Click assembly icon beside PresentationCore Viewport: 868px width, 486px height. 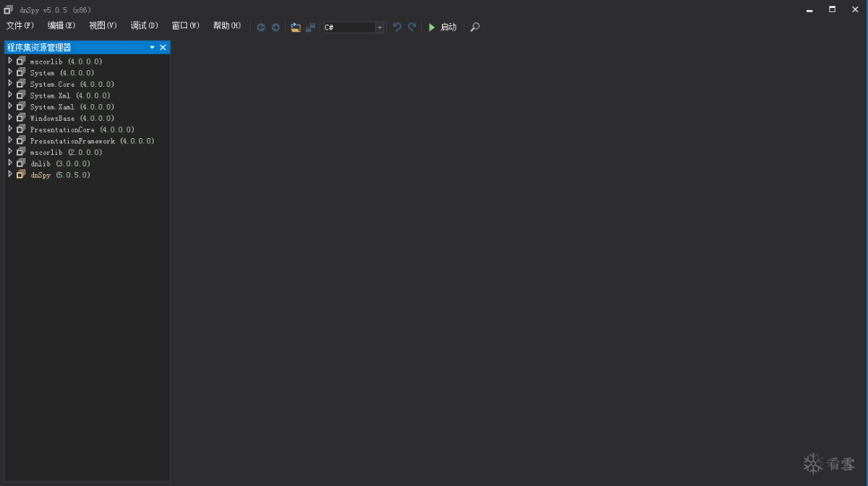21,129
